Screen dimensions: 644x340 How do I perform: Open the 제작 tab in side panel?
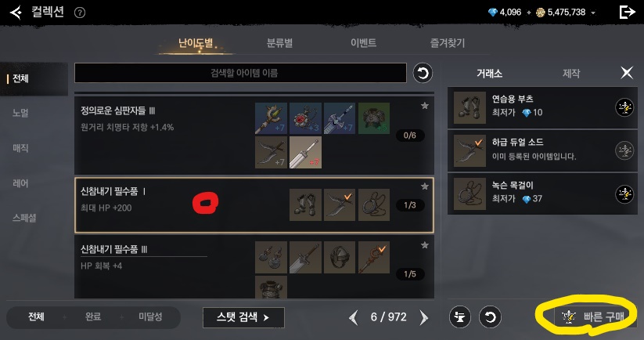click(571, 73)
